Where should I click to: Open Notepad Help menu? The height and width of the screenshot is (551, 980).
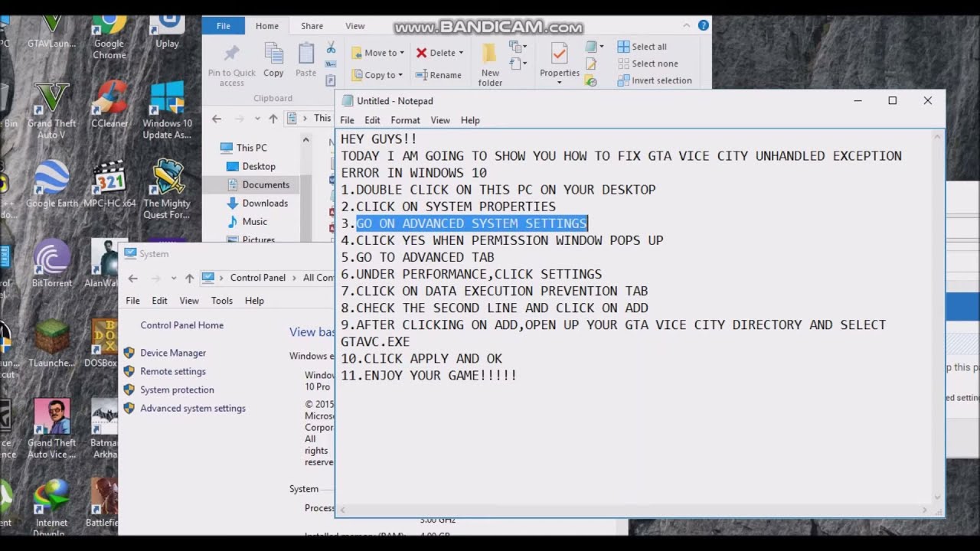470,120
